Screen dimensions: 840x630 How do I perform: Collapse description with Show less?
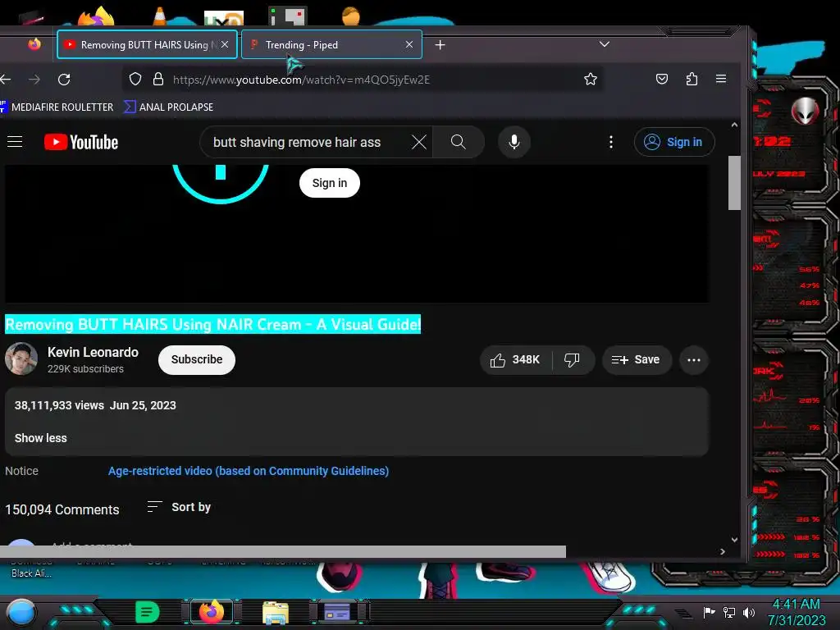(x=41, y=438)
